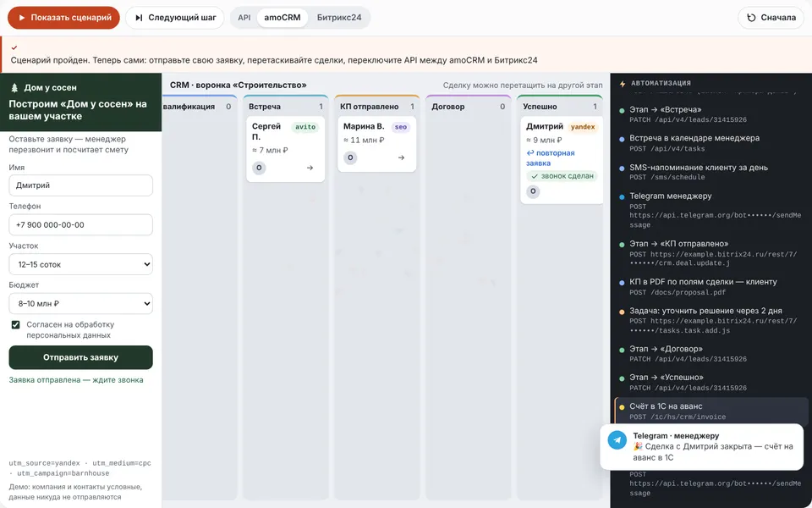Click «≈ 9 млн ₽» amount
The image size is (812, 508).
click(x=544, y=140)
